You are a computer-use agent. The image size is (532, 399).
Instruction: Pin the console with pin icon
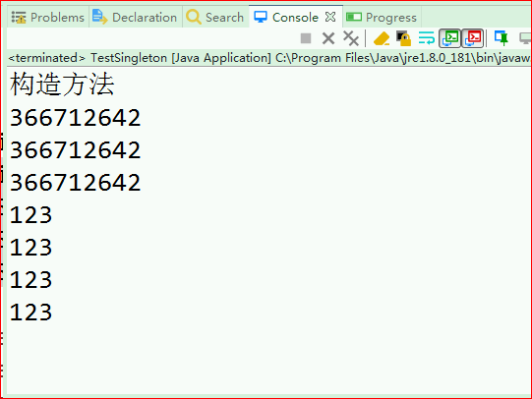pyautogui.click(x=502, y=38)
